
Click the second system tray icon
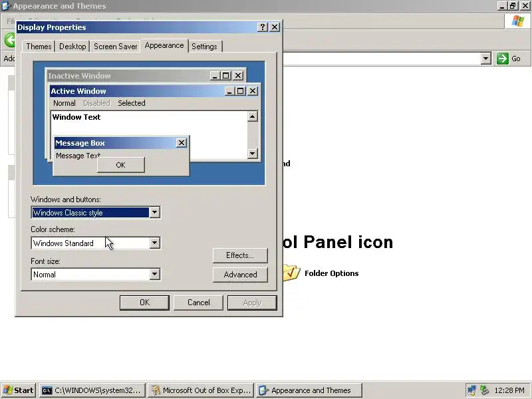pyautogui.click(x=484, y=390)
